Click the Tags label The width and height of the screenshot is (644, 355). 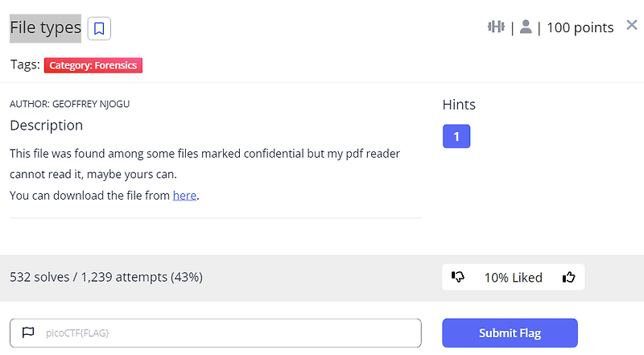click(x=24, y=65)
